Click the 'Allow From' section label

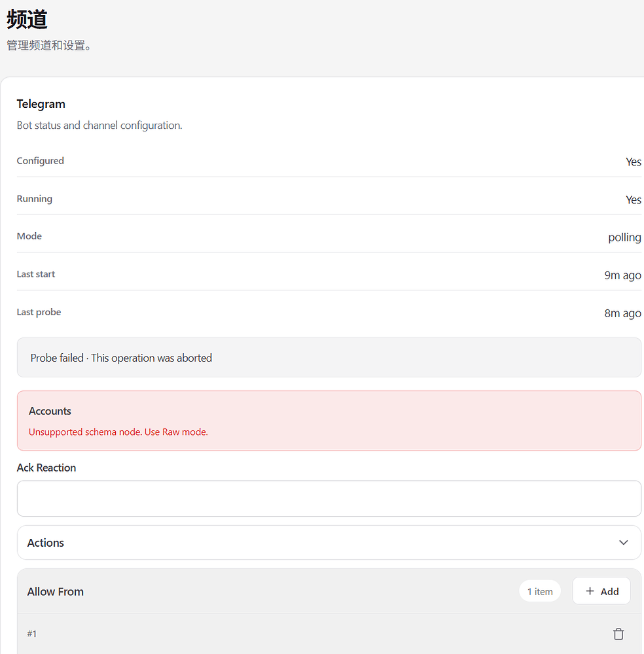[x=56, y=591]
